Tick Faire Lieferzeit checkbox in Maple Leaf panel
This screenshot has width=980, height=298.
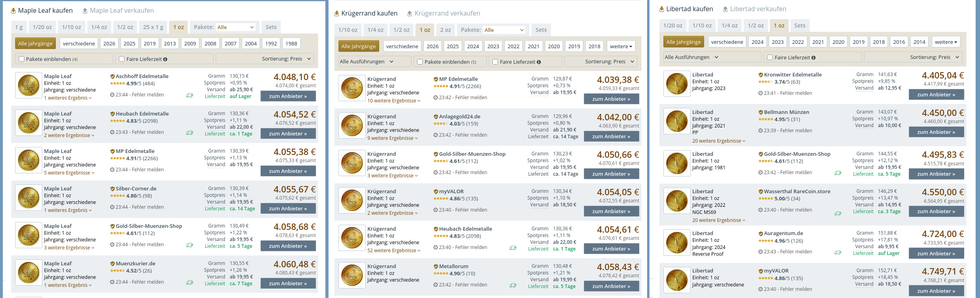122,59
